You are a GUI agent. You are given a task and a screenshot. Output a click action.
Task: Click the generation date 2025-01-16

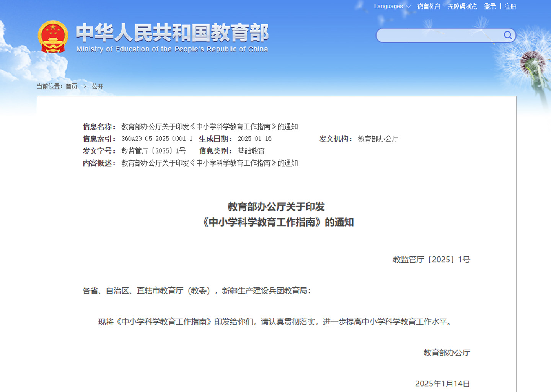[254, 139]
